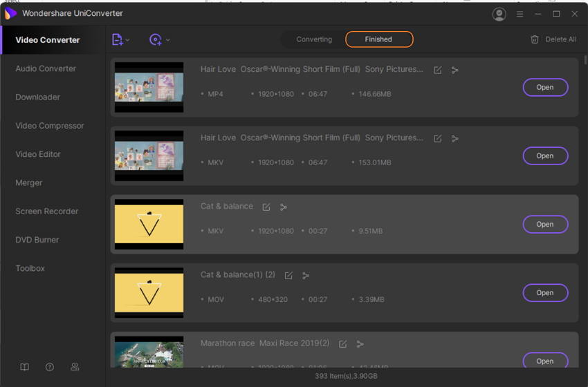This screenshot has height=387, width=588.
Task: Click the Cat & balance MKV thumbnail
Action: click(x=149, y=225)
